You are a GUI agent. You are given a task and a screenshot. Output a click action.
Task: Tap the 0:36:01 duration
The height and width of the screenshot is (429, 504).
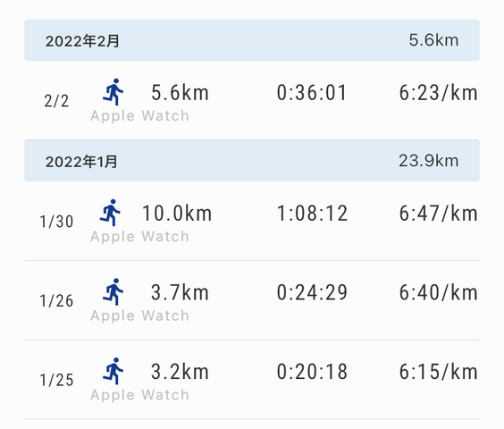tap(312, 93)
